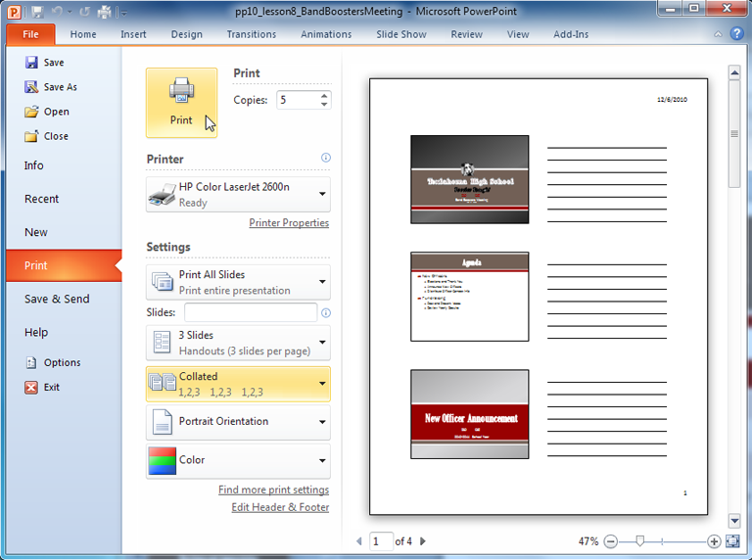Open the Collated option dropdown

pos(238,384)
